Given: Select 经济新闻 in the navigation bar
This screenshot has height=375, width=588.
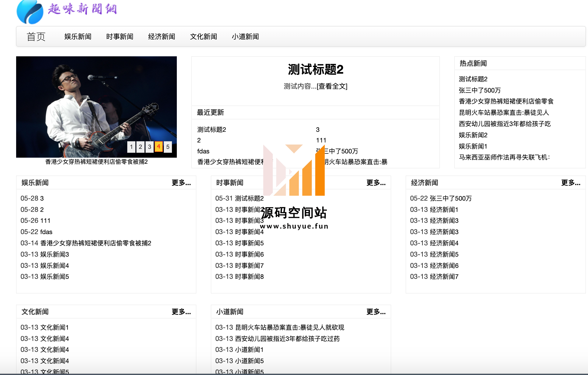Looking at the screenshot, I should point(162,37).
